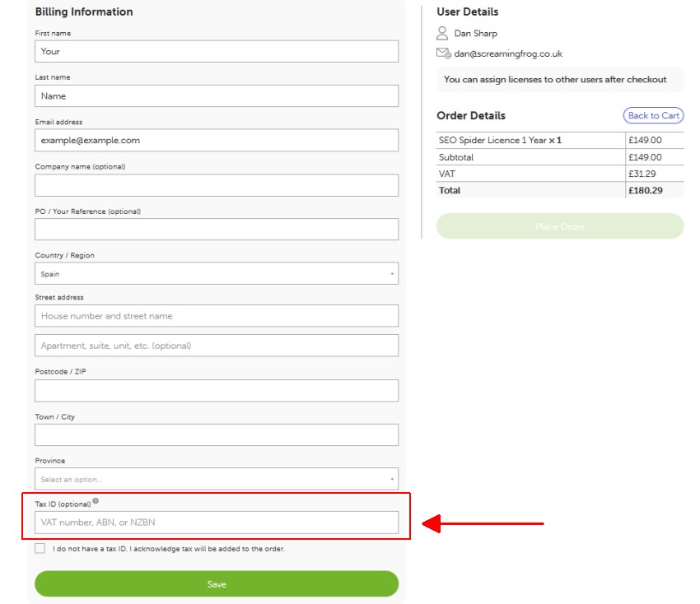
Task: Click the Town / City field
Action: [216, 434]
